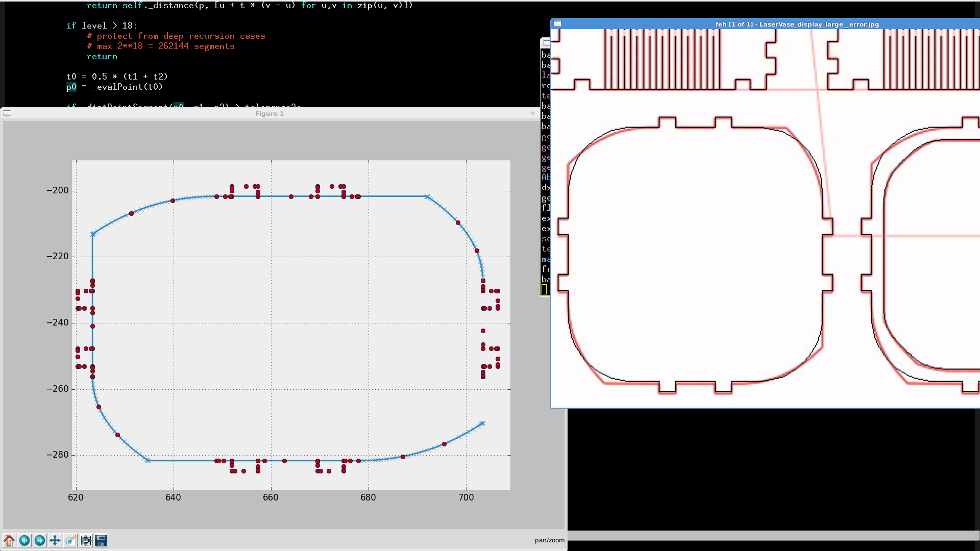The height and width of the screenshot is (551, 980).
Task: Click red data point near x=640
Action: (173, 201)
